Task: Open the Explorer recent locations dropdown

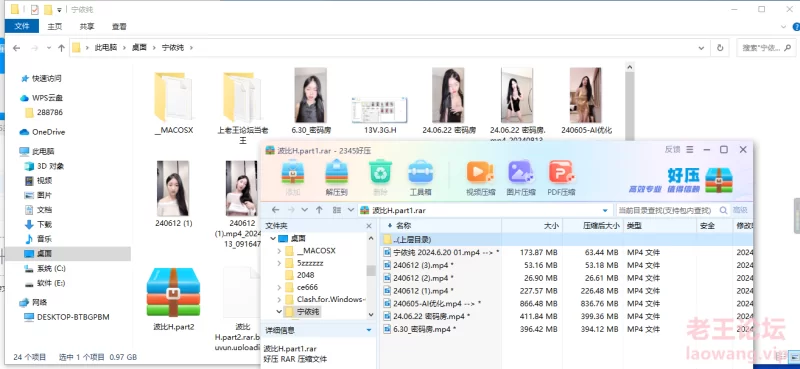Action: click(x=49, y=47)
